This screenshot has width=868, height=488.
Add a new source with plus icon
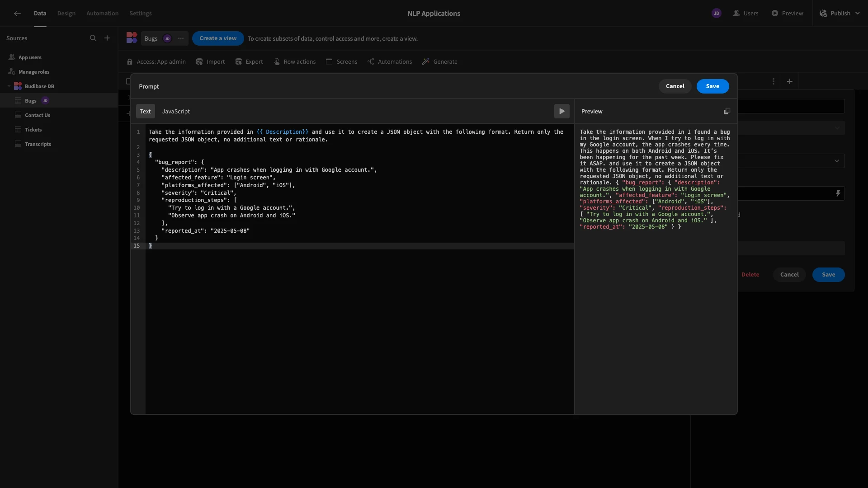tap(107, 38)
